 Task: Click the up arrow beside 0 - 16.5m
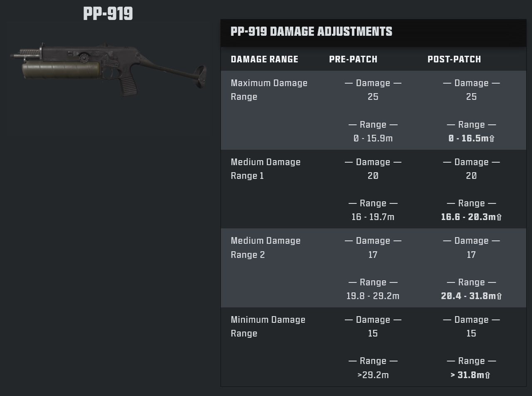[x=492, y=139]
